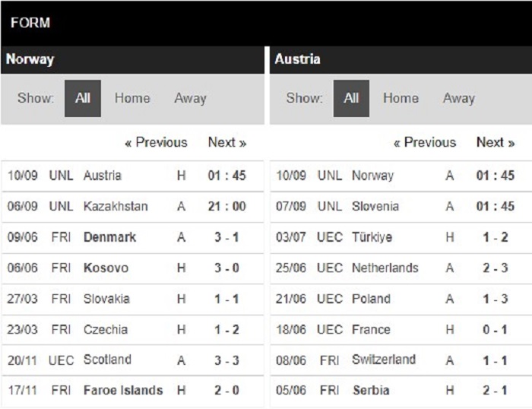The image size is (532, 409).
Task: Go to Next Norway results
Action: [x=227, y=142]
